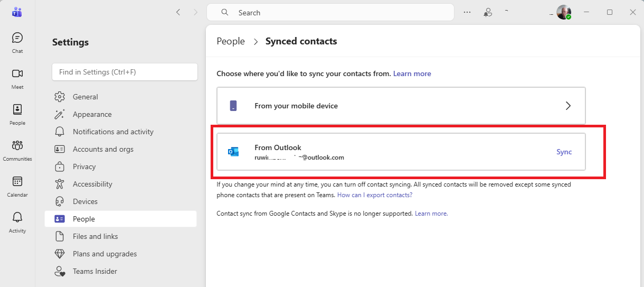Image resolution: width=644 pixels, height=287 pixels.
Task: Open the Settings and more ellipsis
Action: pos(467,12)
